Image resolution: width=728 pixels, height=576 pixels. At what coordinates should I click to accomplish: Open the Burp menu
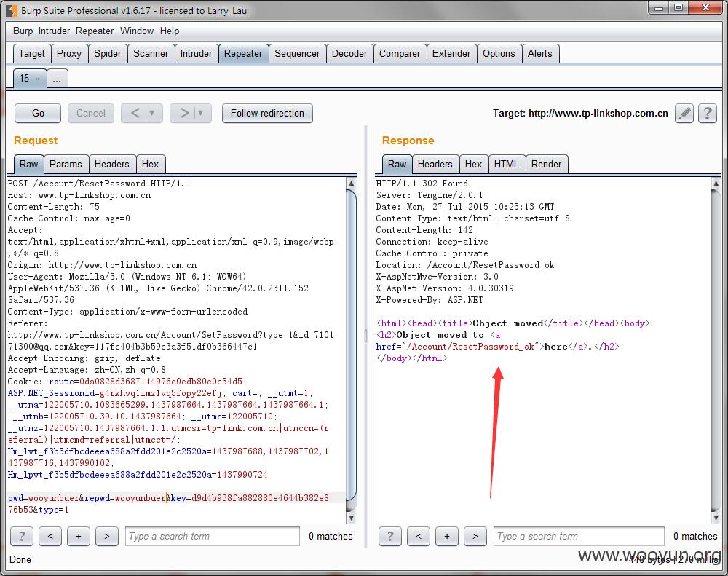tap(23, 31)
